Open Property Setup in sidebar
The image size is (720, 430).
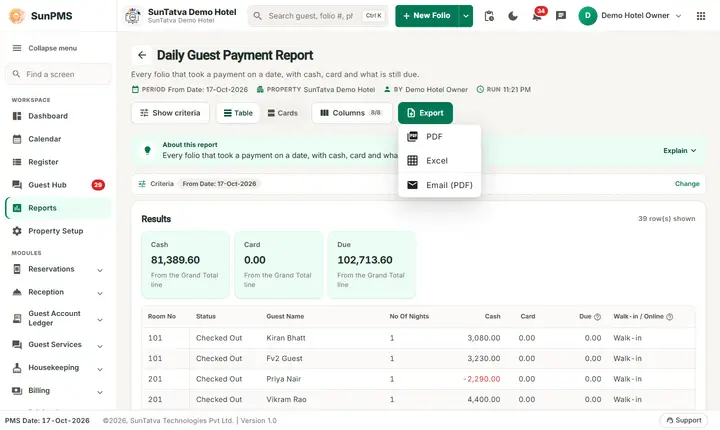58,231
